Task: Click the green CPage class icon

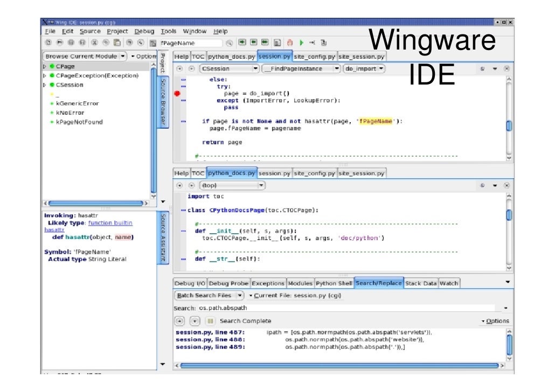Action: [x=52, y=66]
